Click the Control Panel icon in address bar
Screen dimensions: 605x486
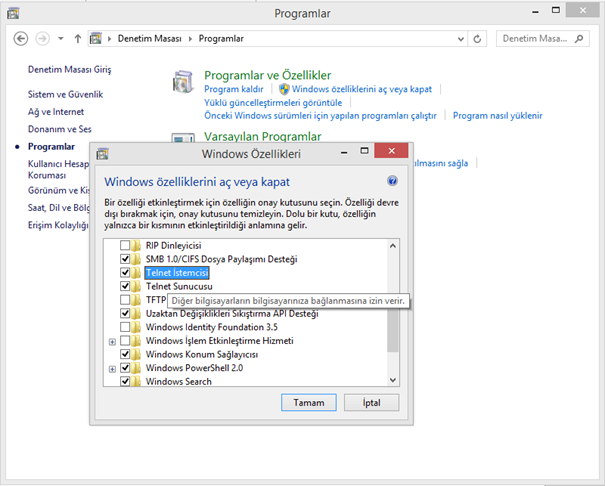[x=96, y=39]
